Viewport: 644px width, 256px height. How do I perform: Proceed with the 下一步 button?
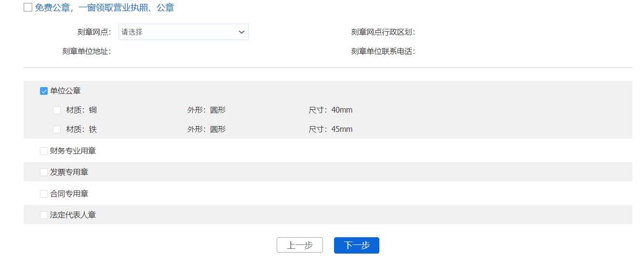357,245
